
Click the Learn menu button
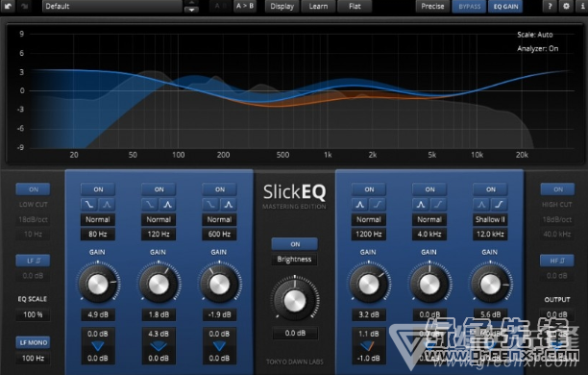pos(318,6)
